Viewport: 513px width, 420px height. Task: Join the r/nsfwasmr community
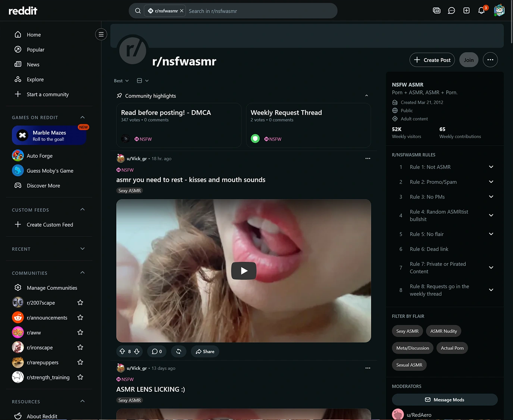tap(469, 60)
